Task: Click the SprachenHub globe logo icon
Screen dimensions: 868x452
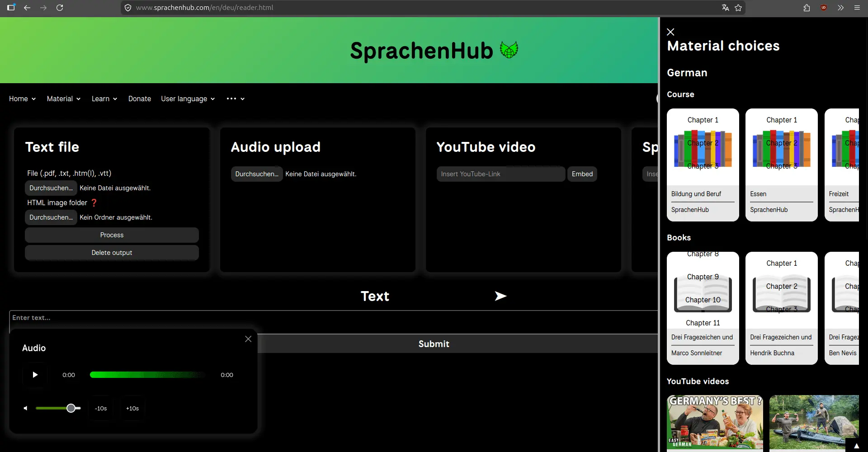Action: [509, 50]
